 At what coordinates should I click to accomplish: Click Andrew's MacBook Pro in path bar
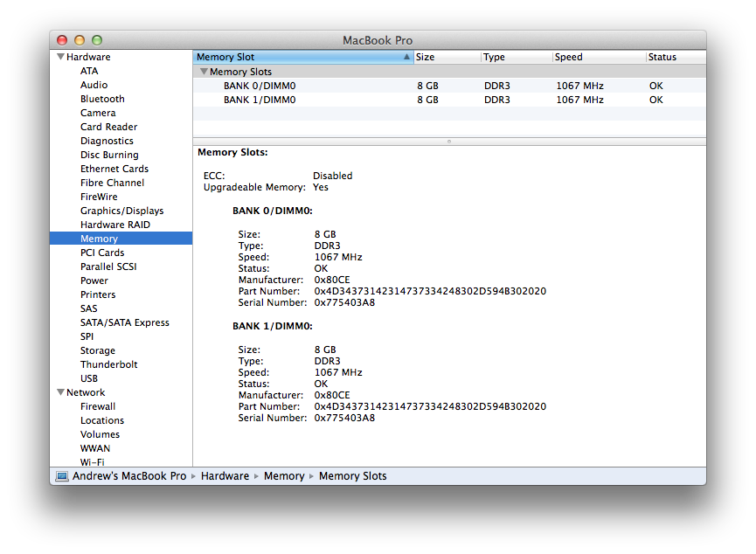(x=129, y=476)
